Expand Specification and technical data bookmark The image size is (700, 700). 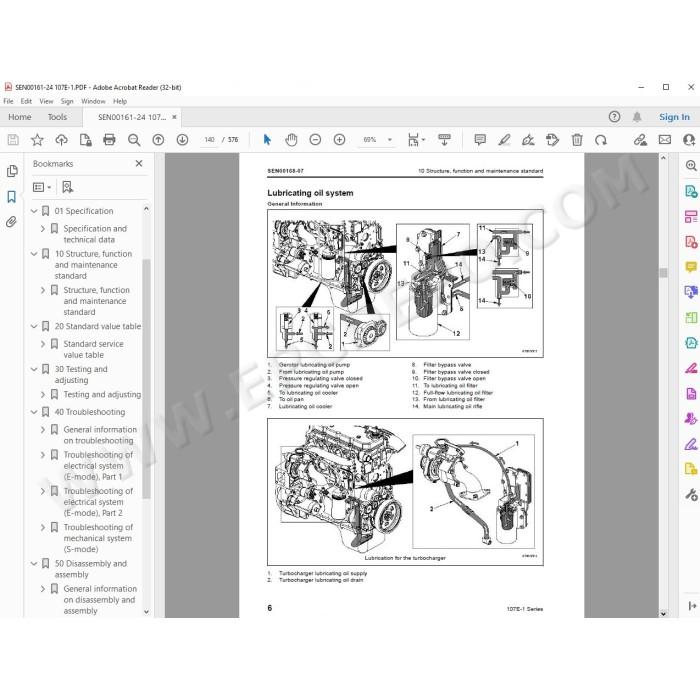coord(43,229)
